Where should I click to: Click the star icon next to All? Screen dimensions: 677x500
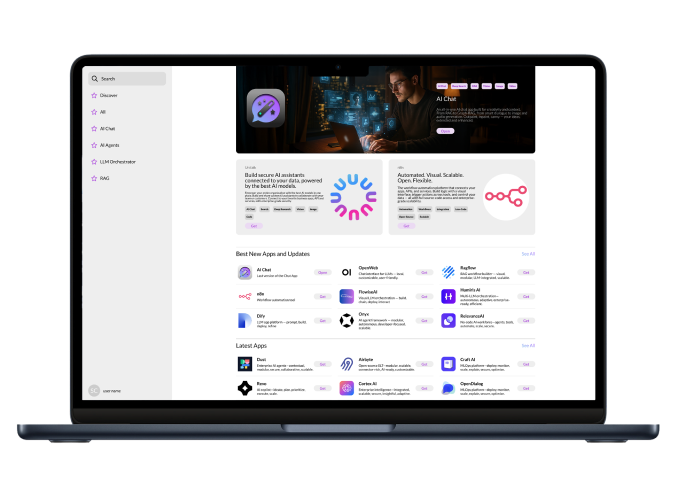coord(94,112)
